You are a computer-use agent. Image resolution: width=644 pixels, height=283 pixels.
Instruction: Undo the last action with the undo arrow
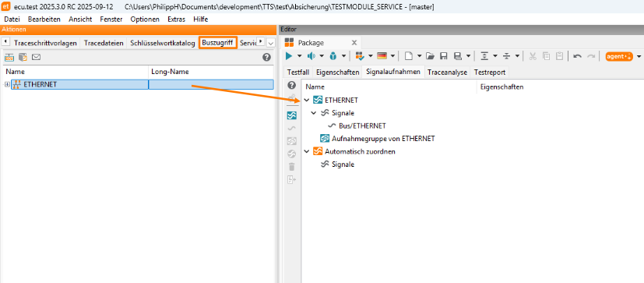point(578,56)
